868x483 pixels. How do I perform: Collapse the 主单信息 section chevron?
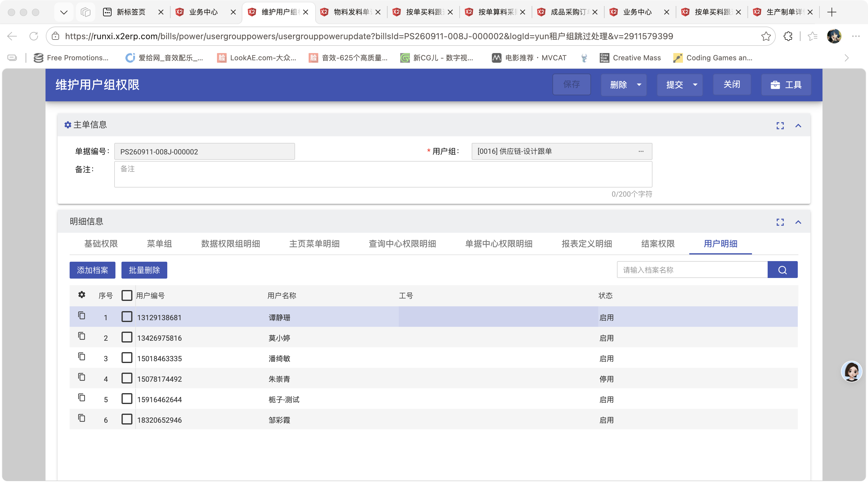798,126
